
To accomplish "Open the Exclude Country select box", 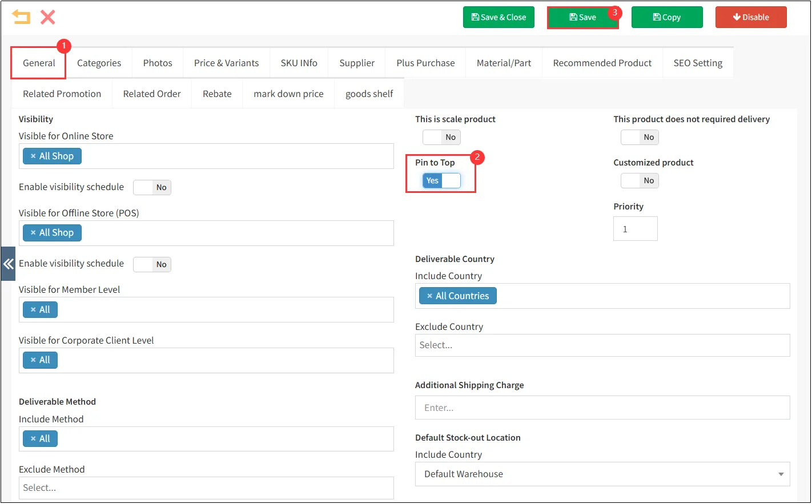I will pyautogui.click(x=602, y=345).
